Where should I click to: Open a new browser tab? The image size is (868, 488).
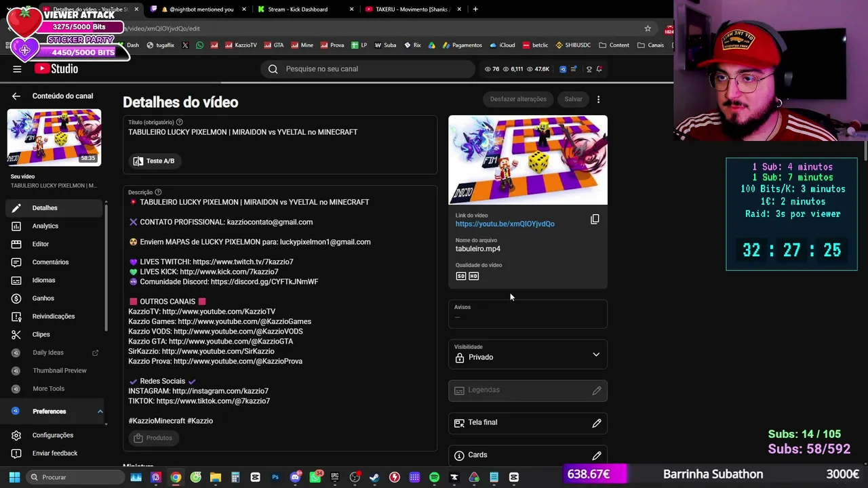pyautogui.click(x=475, y=9)
